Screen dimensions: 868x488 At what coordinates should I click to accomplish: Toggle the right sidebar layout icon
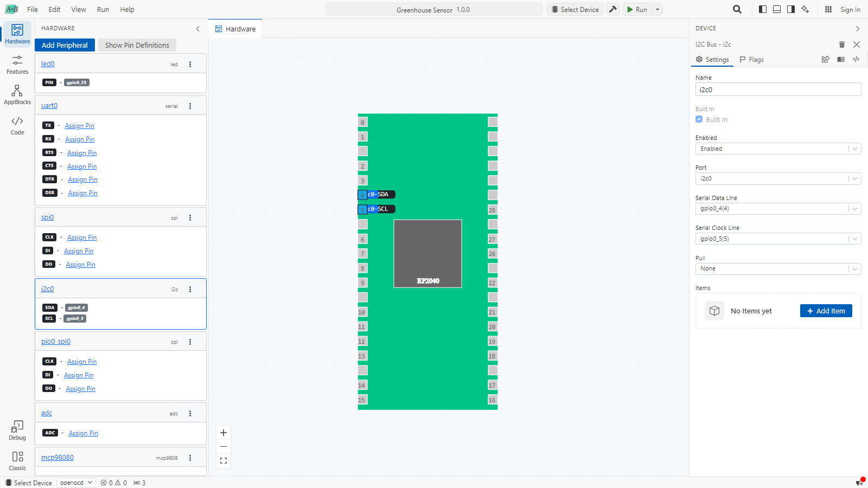click(x=791, y=9)
